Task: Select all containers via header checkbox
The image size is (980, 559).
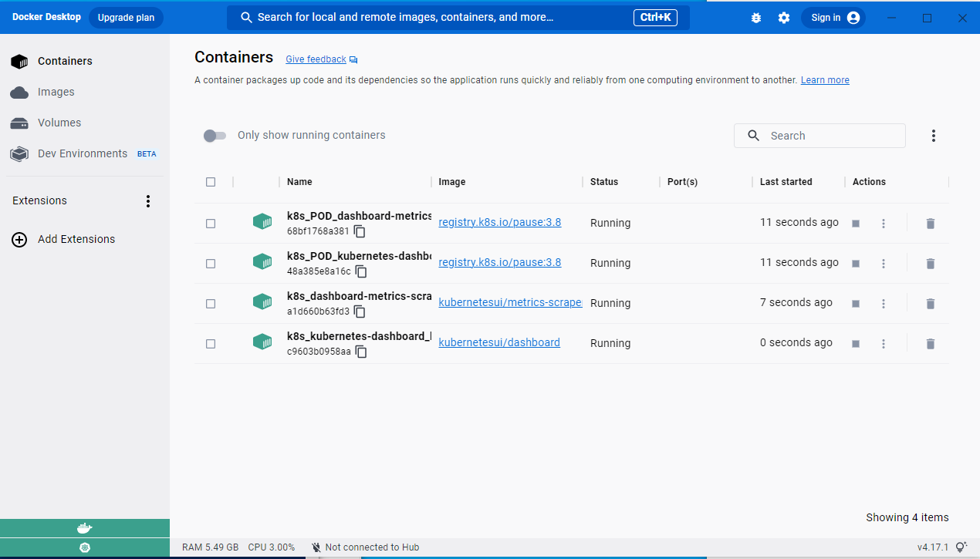Action: (211, 181)
